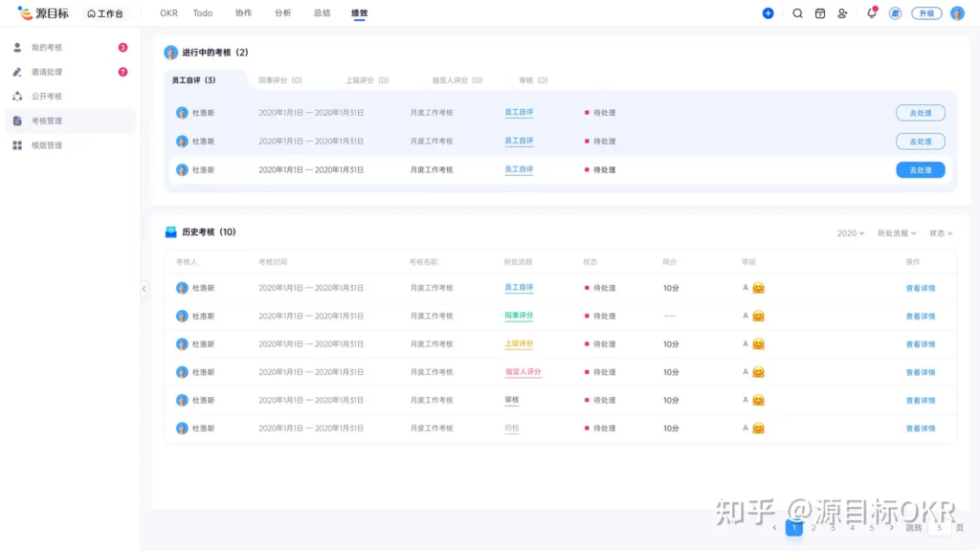Select 模版管理 in the sidebar

[x=46, y=145]
